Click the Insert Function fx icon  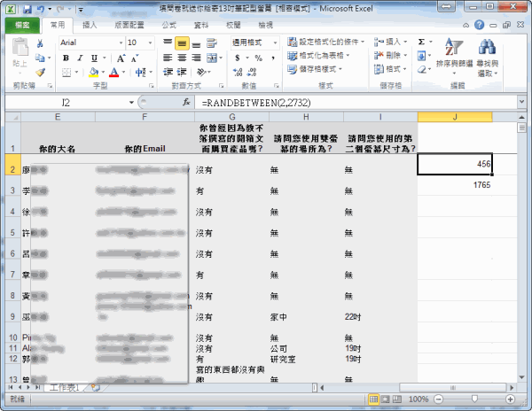(x=186, y=102)
